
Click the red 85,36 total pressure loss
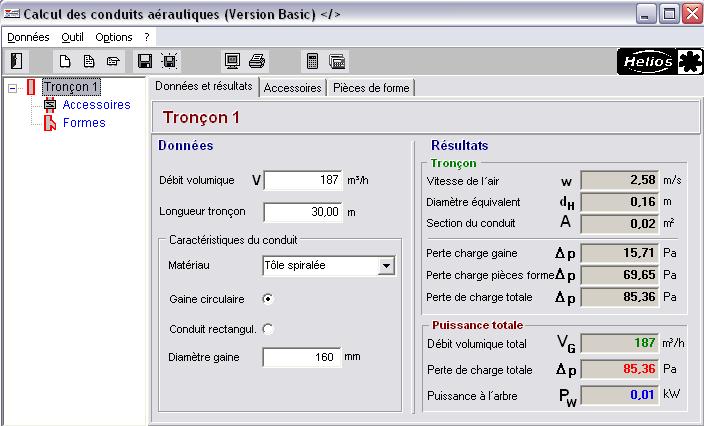(x=620, y=369)
